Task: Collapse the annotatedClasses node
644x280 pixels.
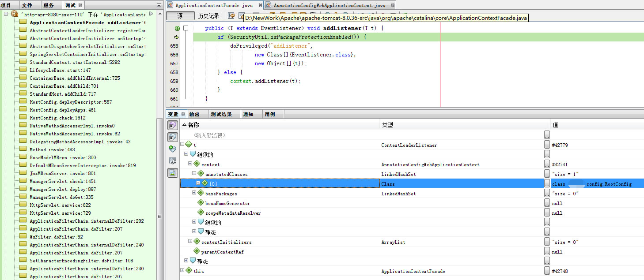Action: click(x=194, y=174)
